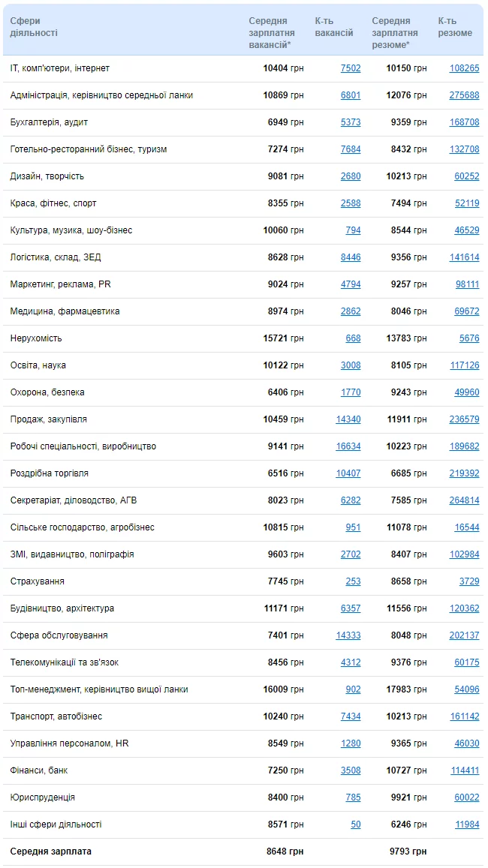Open the 60252 resumes link for Дизайн, творчість
The height and width of the screenshot is (868, 488).
467,176
